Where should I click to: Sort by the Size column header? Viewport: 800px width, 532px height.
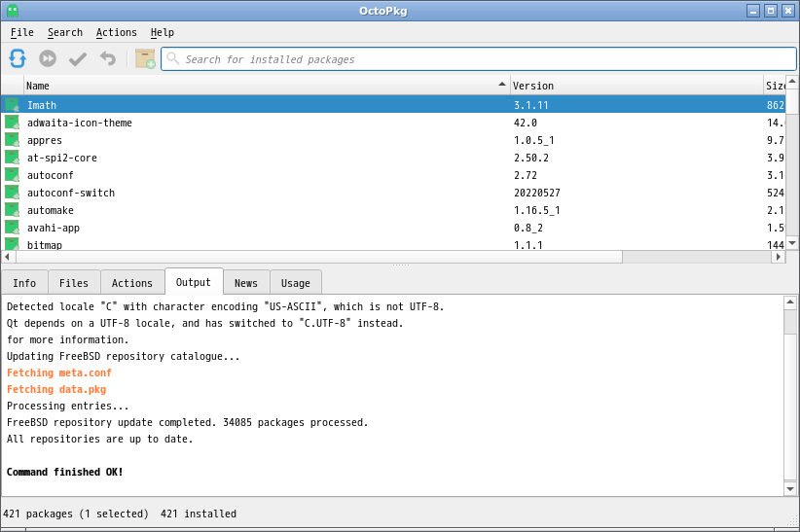pos(775,86)
